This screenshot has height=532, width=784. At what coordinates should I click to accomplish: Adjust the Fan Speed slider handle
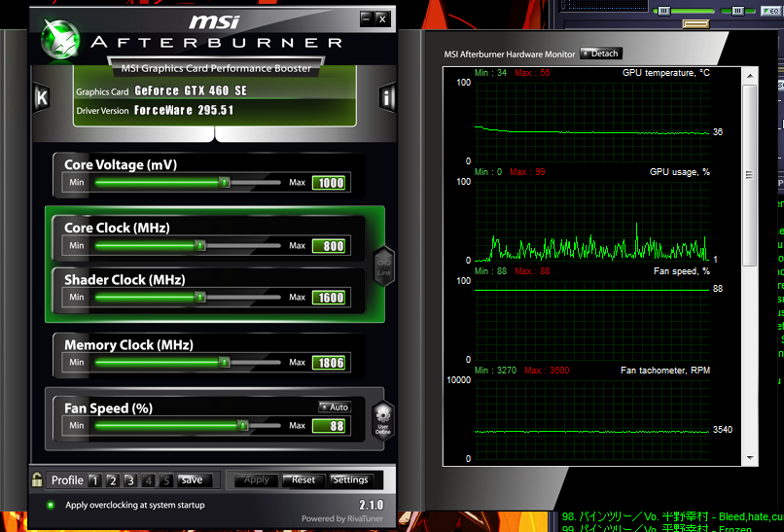click(x=242, y=425)
